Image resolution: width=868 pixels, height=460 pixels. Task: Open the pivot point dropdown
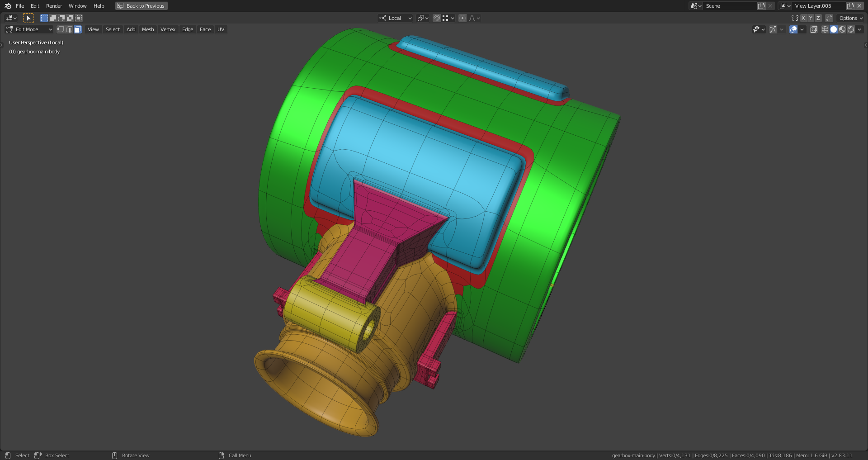(423, 18)
